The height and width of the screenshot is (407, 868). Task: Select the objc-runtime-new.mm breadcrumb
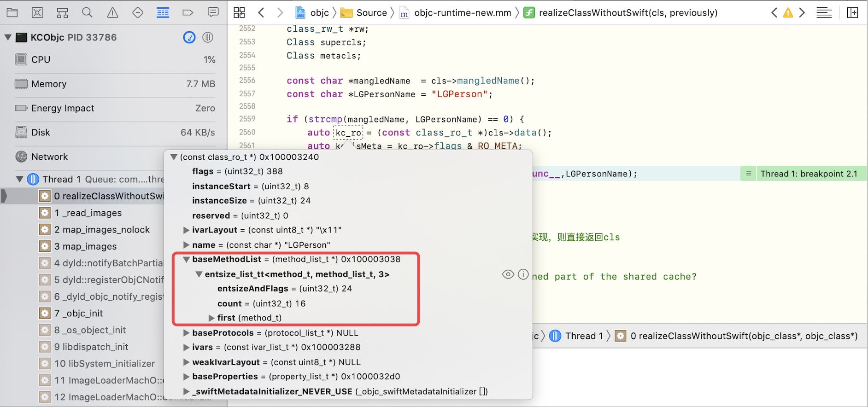click(x=455, y=12)
